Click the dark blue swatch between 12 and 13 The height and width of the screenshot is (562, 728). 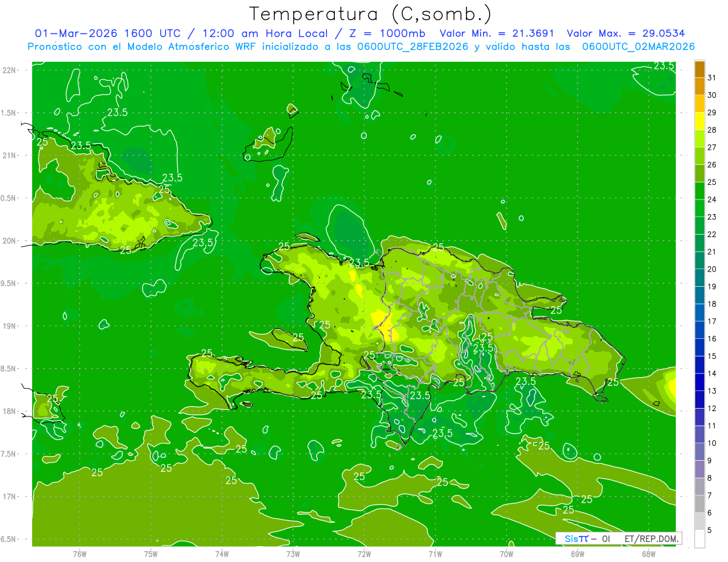point(699,400)
